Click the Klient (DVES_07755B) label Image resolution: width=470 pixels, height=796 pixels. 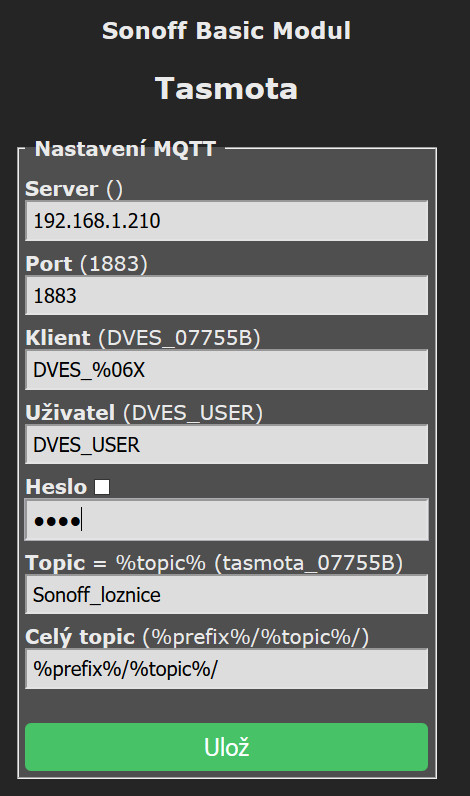point(143,338)
